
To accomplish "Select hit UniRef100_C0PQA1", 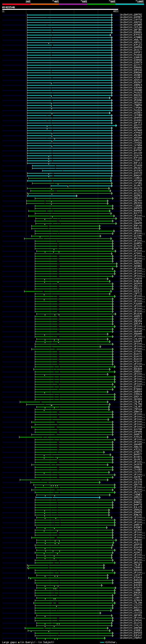I will 131,108.
